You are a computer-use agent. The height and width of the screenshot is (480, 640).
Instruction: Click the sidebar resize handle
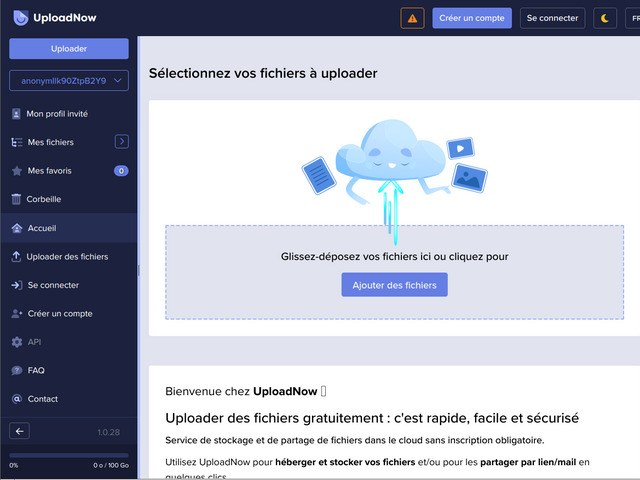139,271
